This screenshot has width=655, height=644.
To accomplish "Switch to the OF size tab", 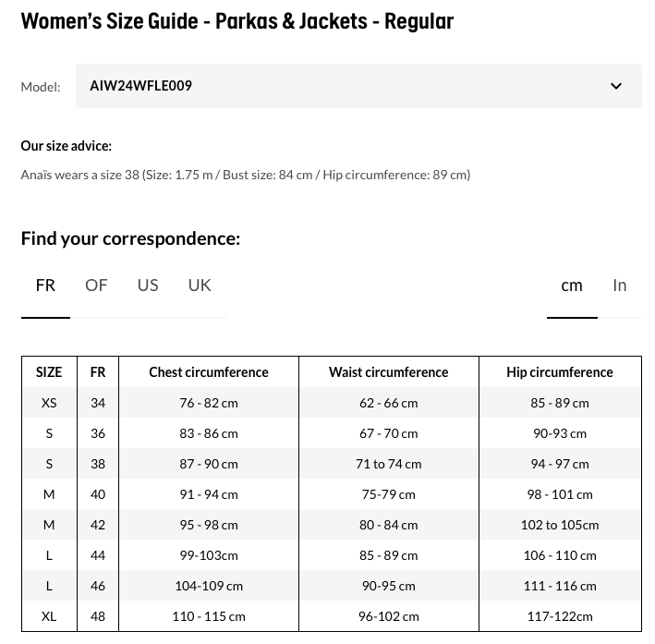I will coord(96,286).
